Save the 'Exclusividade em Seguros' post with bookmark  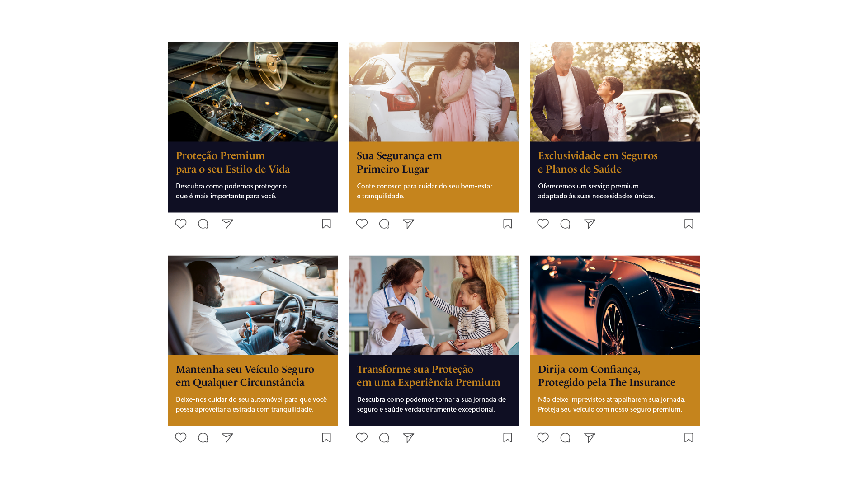pyautogui.click(x=689, y=224)
